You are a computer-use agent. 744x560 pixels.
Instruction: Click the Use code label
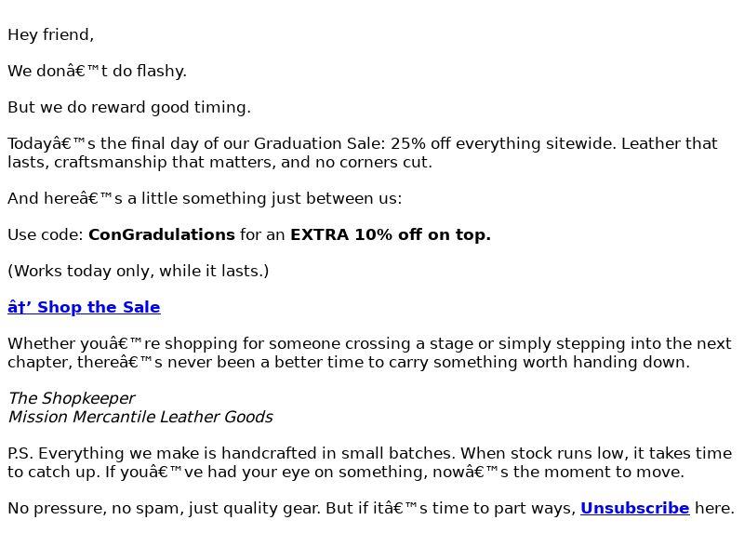46,234
